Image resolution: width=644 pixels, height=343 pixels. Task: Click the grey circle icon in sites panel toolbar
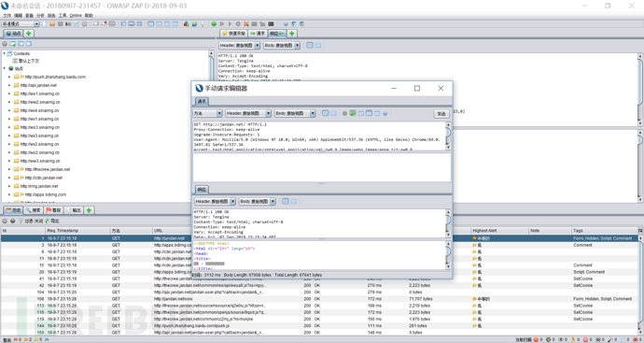5,44
